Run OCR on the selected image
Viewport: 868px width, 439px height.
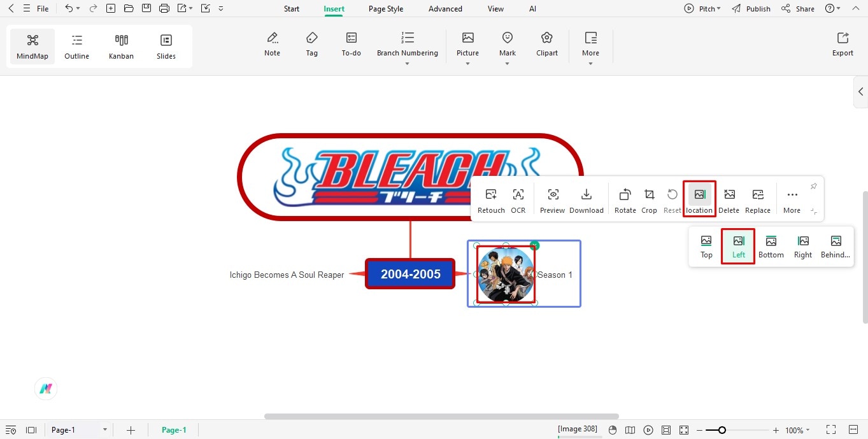point(518,201)
